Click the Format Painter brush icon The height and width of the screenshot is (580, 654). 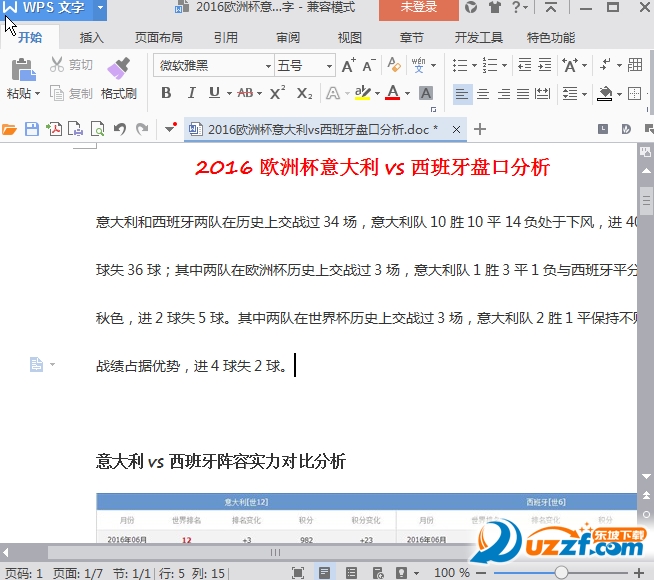(118, 68)
